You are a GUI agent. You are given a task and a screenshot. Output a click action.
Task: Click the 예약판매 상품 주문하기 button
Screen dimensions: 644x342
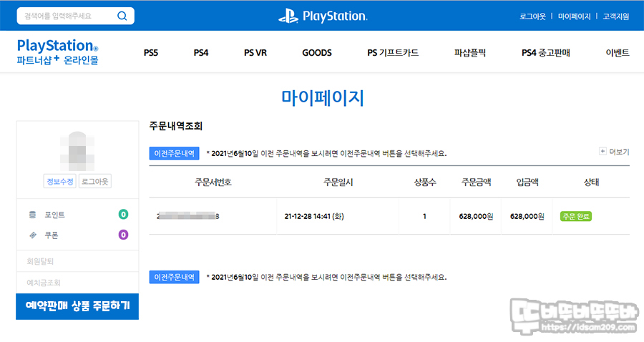77,306
